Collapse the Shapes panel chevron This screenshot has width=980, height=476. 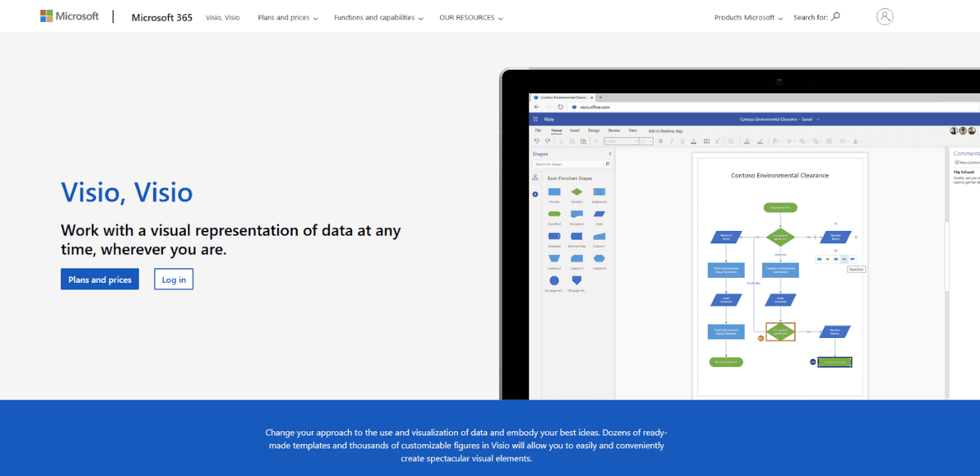coord(610,154)
